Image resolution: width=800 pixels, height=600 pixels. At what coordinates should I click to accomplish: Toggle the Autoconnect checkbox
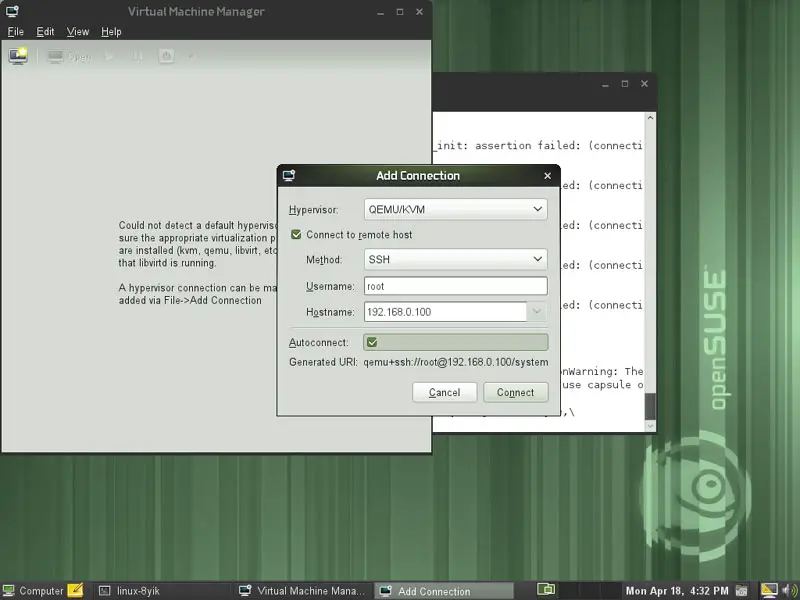(372, 342)
